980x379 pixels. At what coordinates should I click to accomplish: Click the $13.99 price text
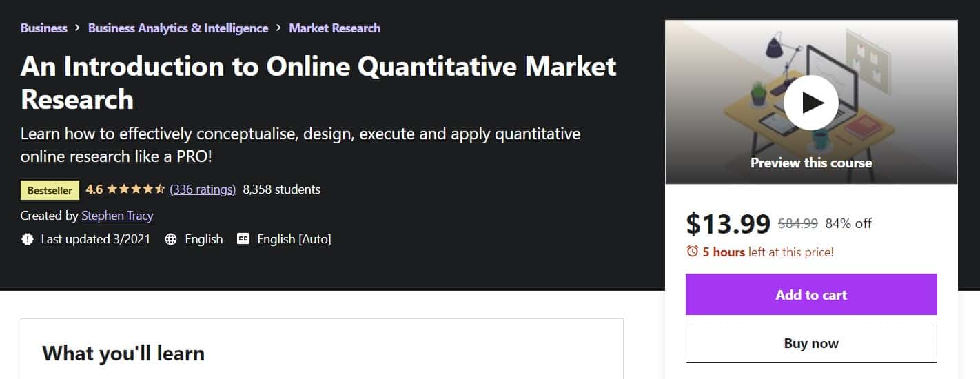tap(728, 223)
